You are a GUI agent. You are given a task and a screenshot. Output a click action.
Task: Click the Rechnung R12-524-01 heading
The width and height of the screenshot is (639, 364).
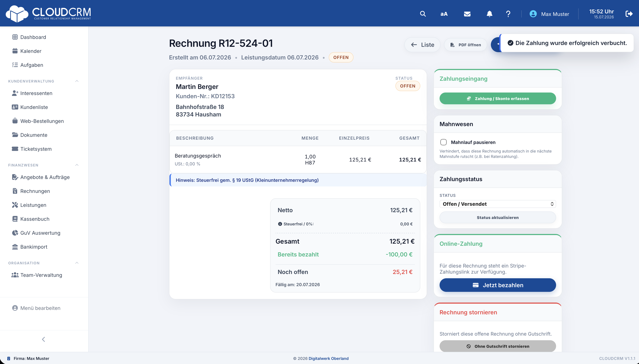coord(221,43)
